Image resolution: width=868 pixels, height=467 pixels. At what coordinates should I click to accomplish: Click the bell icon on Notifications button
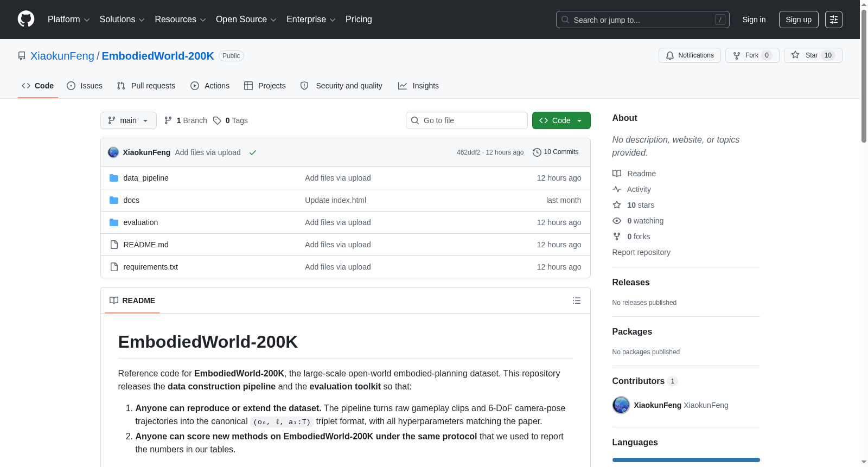pyautogui.click(x=670, y=55)
